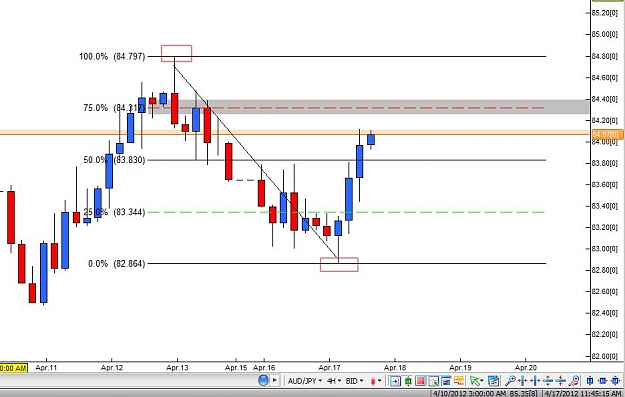Image resolution: width=625 pixels, height=397 pixels.
Task: Click the 84.60 price axis label
Action: coord(605,77)
